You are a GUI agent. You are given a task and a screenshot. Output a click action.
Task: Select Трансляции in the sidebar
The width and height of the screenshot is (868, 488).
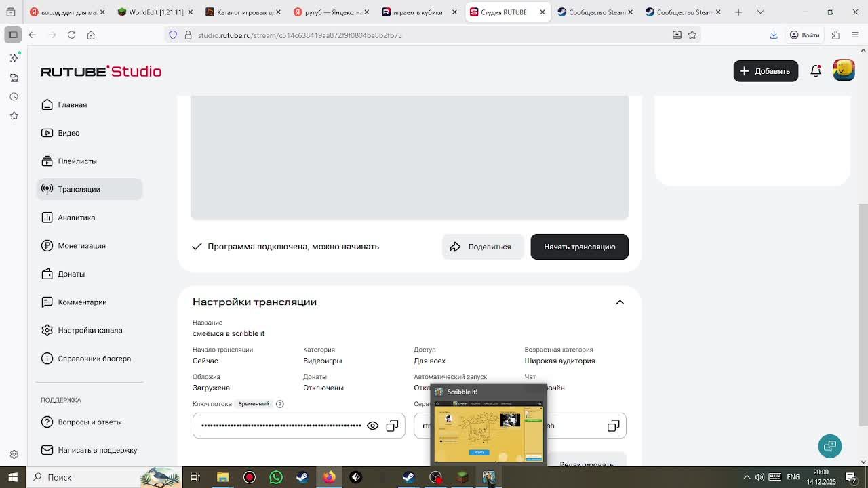90,189
